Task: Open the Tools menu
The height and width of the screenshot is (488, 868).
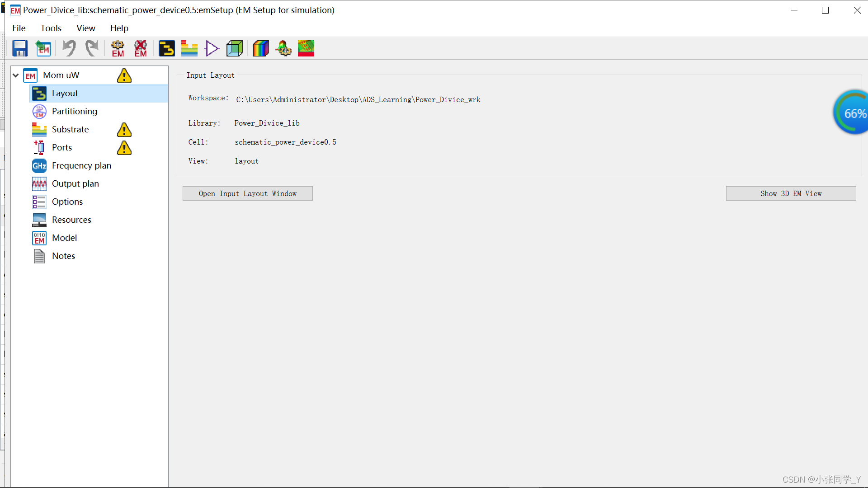Action: 51,28
